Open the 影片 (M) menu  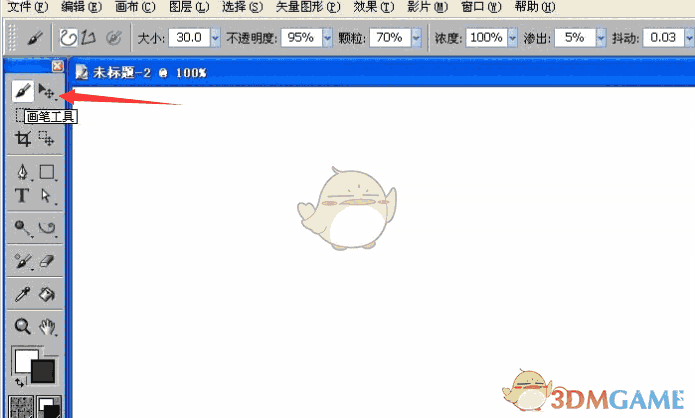pos(428,7)
